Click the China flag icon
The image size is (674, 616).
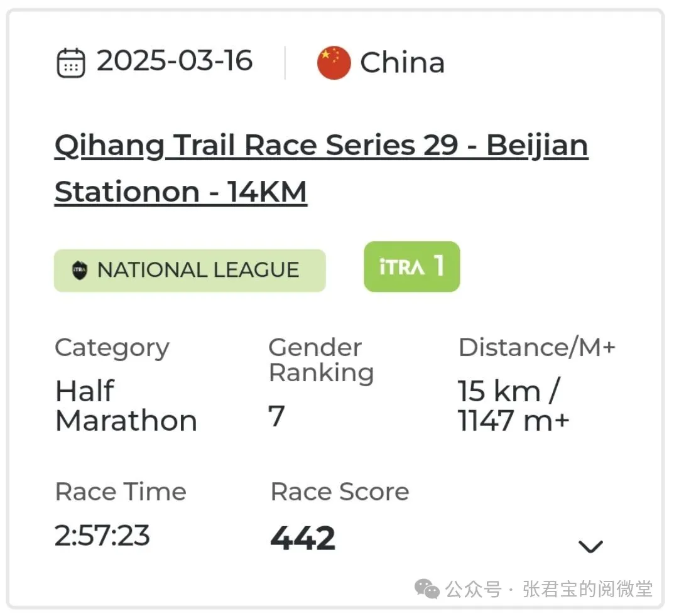click(334, 63)
